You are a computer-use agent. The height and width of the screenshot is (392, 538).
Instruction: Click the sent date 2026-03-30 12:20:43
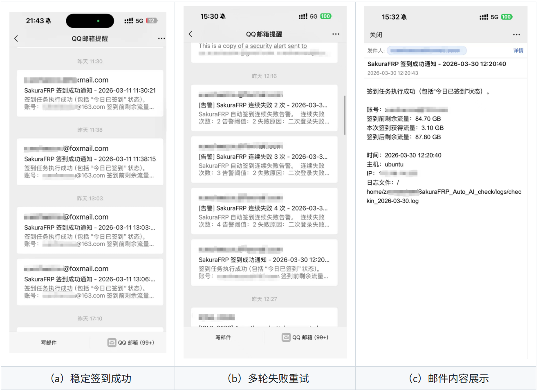pyautogui.click(x=392, y=73)
